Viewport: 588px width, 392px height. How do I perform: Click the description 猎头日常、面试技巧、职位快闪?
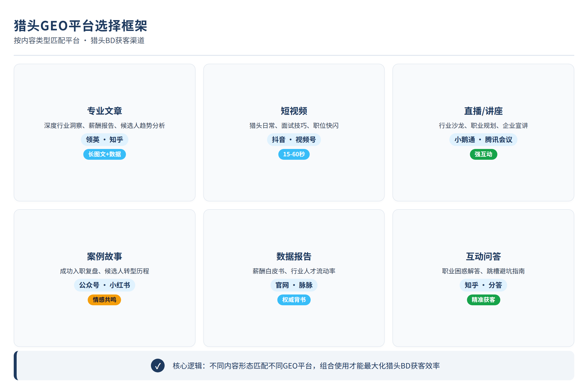pyautogui.click(x=294, y=125)
